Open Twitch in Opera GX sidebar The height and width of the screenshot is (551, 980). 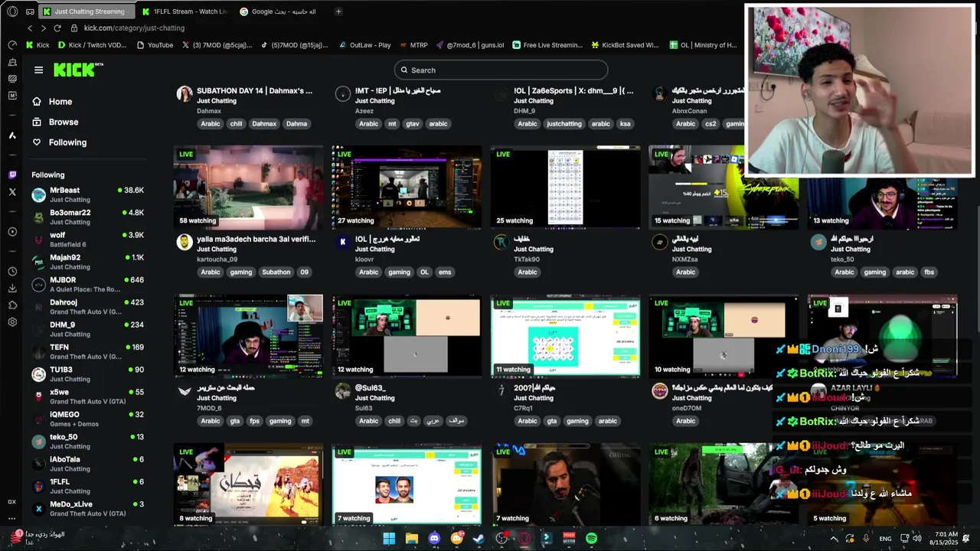(x=12, y=175)
